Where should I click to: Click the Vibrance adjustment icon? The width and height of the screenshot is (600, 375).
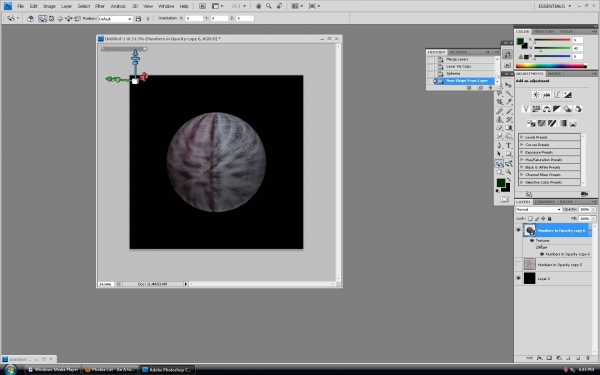coord(526,109)
